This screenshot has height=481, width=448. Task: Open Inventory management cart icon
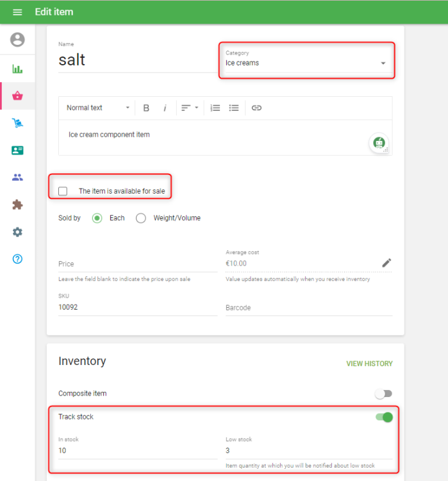17,123
